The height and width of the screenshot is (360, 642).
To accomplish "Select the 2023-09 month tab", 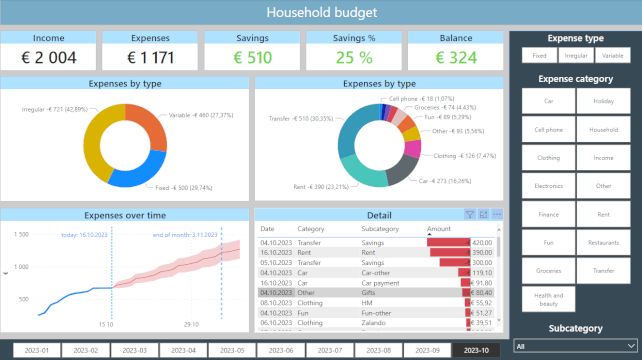I will (427, 351).
